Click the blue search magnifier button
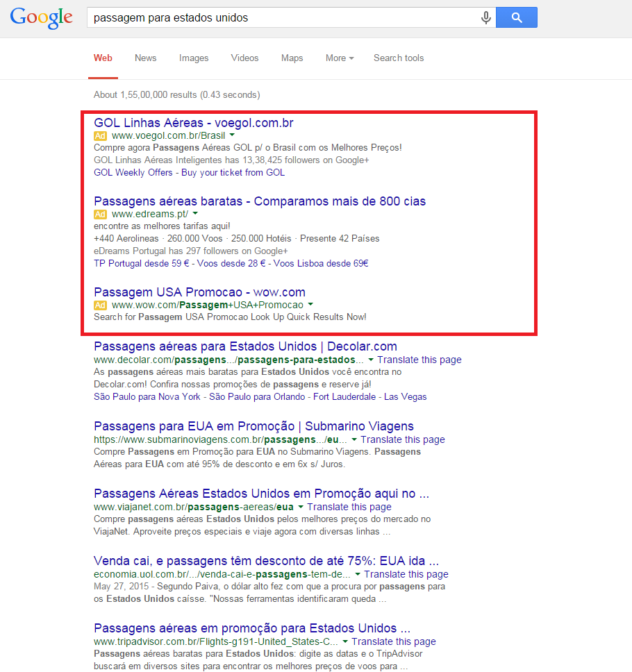Viewport: 632px width, 672px height. 516,17
